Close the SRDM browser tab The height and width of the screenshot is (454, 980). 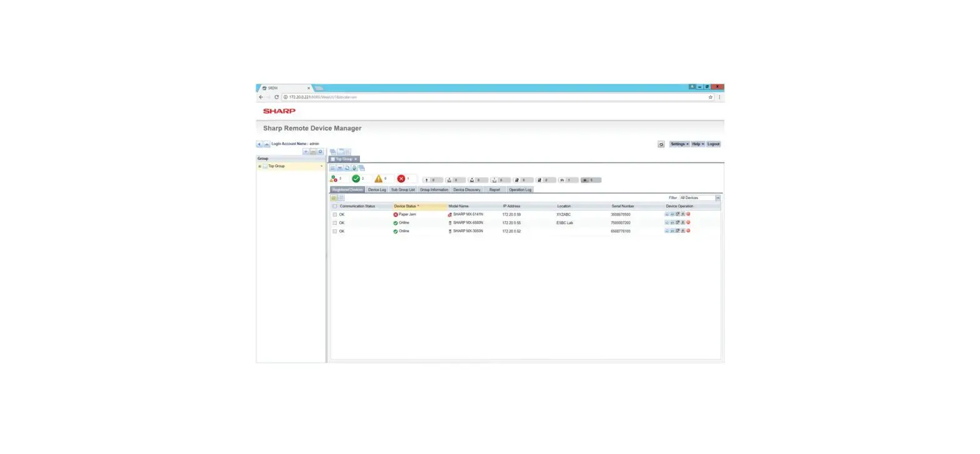point(308,88)
